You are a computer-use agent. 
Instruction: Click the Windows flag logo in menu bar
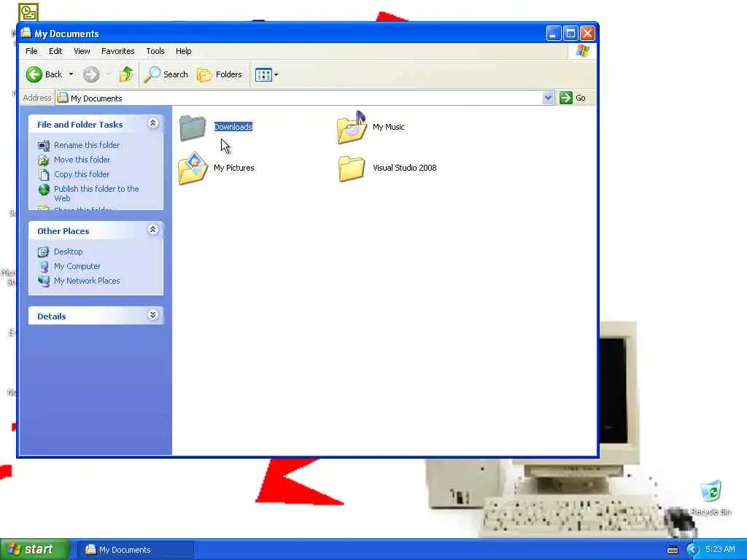pos(582,50)
